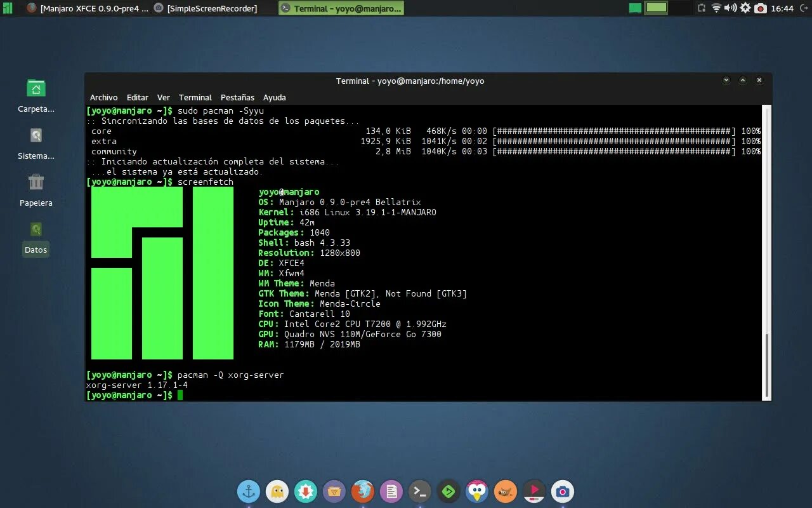Click the 'screenfetch' command text
Screen dimensions: 812x508
[206, 182]
